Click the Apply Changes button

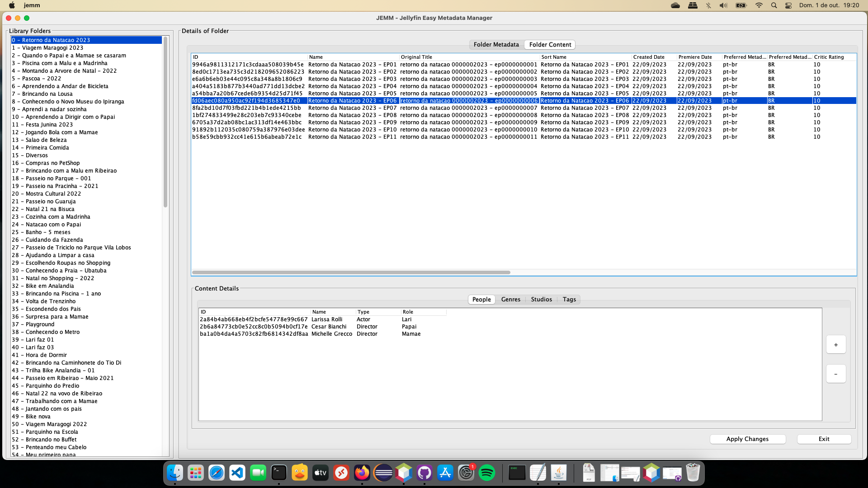click(747, 439)
